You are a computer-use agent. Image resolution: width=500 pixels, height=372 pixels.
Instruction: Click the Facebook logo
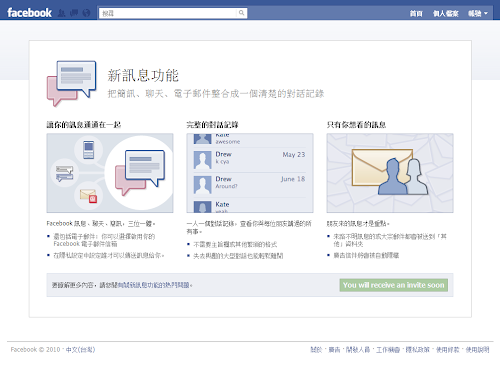point(29,13)
